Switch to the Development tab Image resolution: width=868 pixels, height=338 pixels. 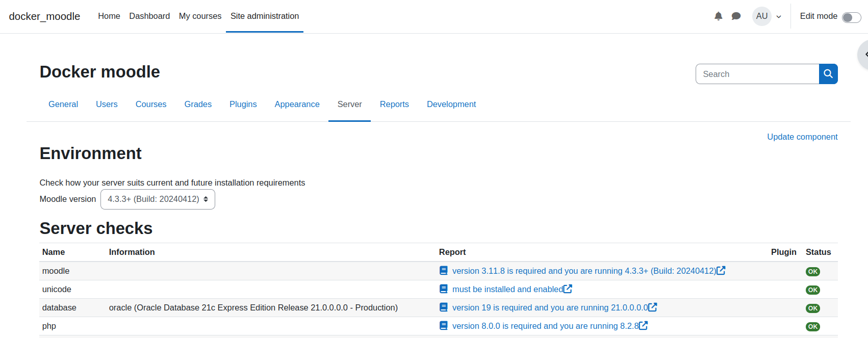(451, 105)
